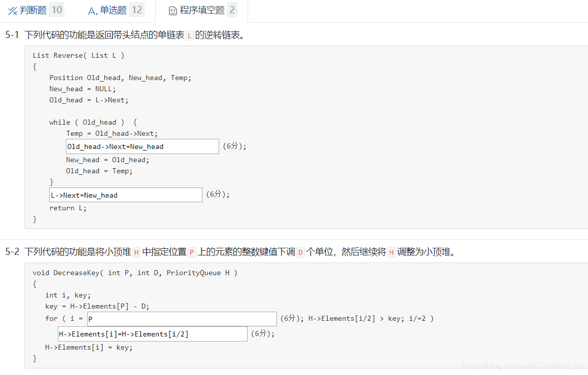Click the (6分) label after Old_head->Next input
The image size is (588, 375).
point(232,146)
